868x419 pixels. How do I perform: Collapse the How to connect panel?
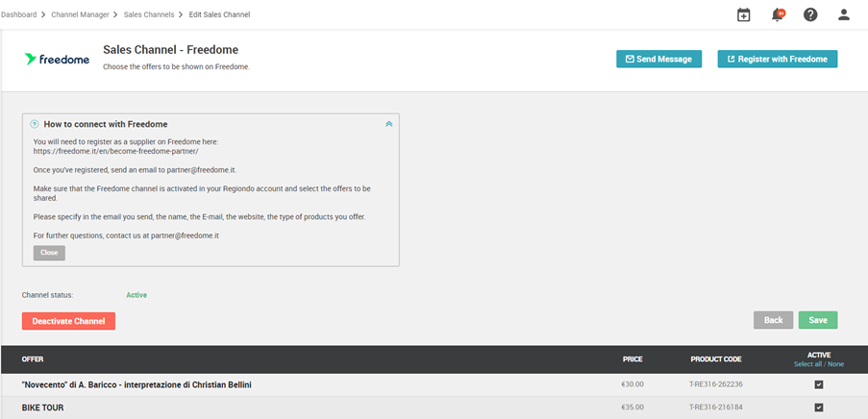coord(388,124)
